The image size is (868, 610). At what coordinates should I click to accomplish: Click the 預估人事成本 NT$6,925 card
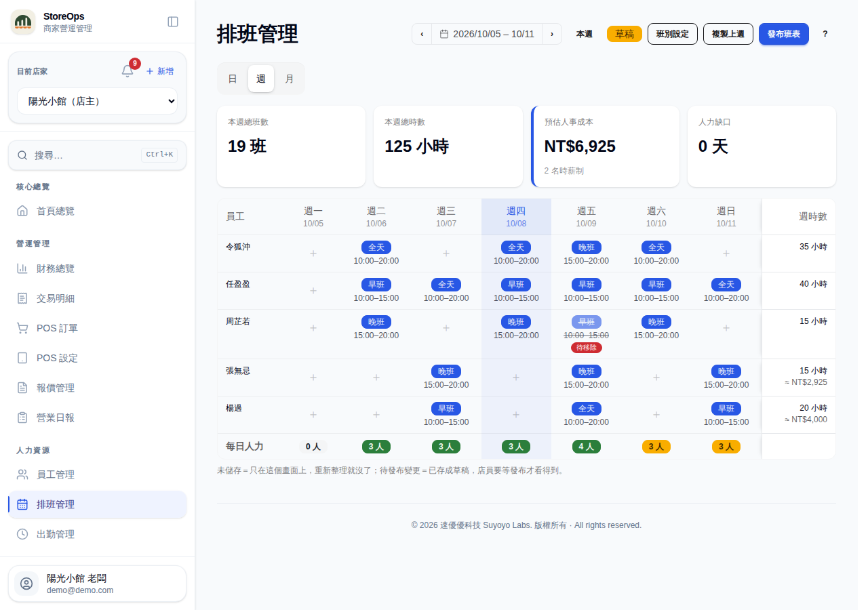pyautogui.click(x=606, y=146)
